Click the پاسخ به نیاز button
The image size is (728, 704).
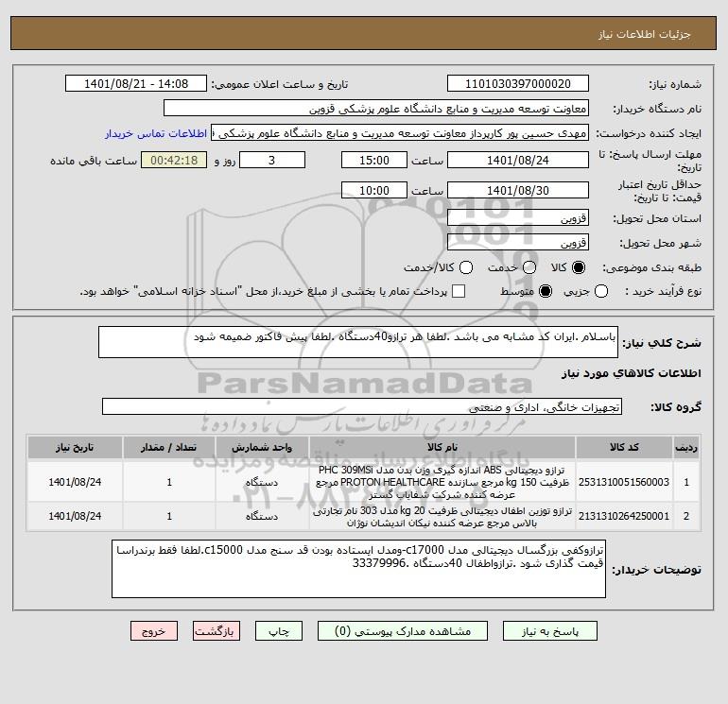pyautogui.click(x=549, y=631)
